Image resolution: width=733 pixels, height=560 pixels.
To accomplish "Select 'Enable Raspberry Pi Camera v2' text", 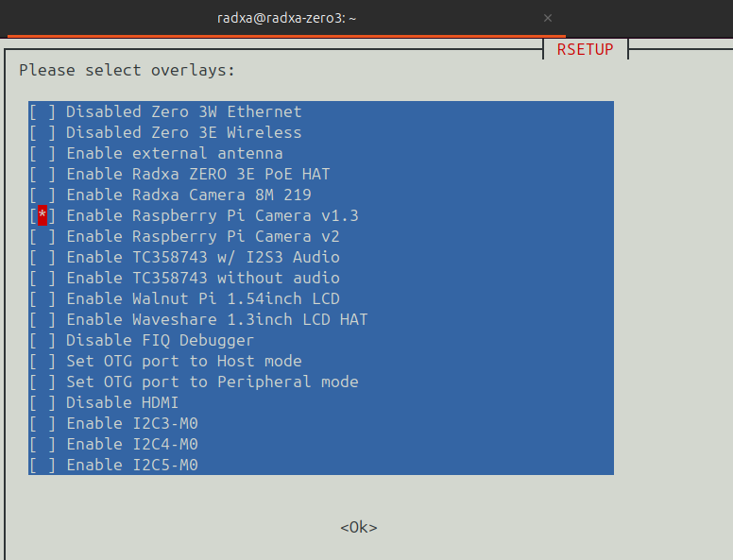I will (x=202, y=236).
